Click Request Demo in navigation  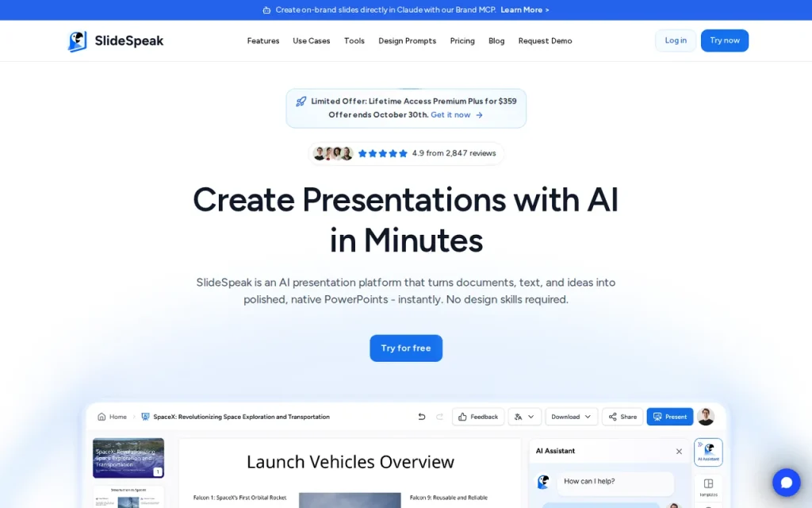(545, 41)
